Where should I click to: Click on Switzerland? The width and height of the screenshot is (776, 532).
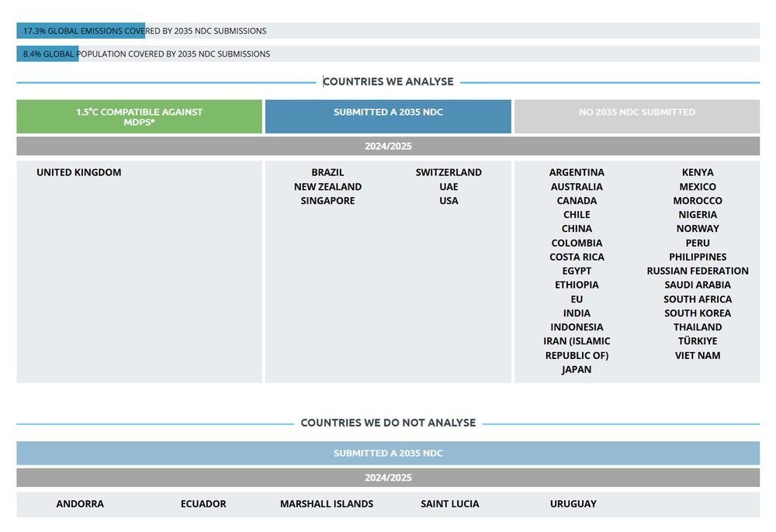click(x=449, y=173)
